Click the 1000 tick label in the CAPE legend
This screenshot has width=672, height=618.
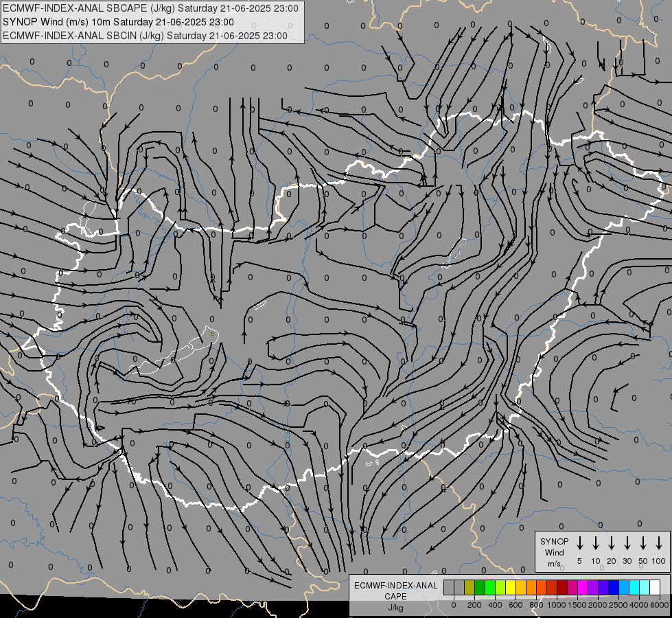pos(557,605)
